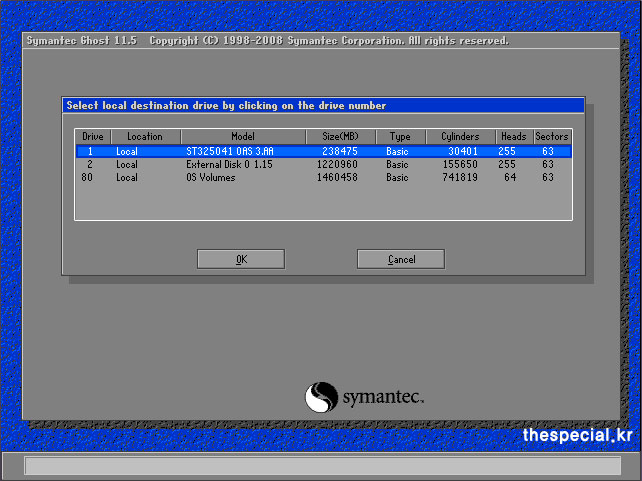Click model ST325041 0AS 3.AA
Screen dimensions: 642x481
point(229,151)
